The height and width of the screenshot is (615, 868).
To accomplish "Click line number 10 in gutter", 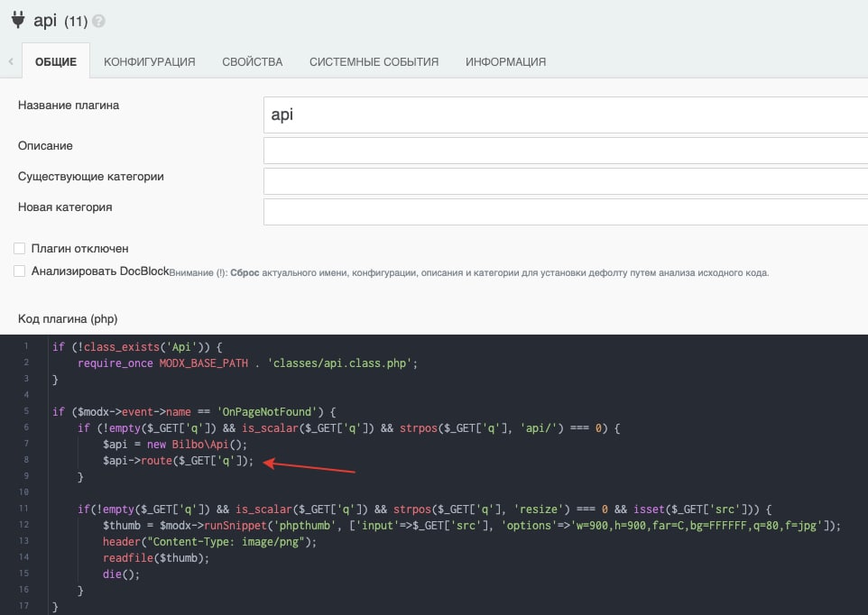I will 23,491.
